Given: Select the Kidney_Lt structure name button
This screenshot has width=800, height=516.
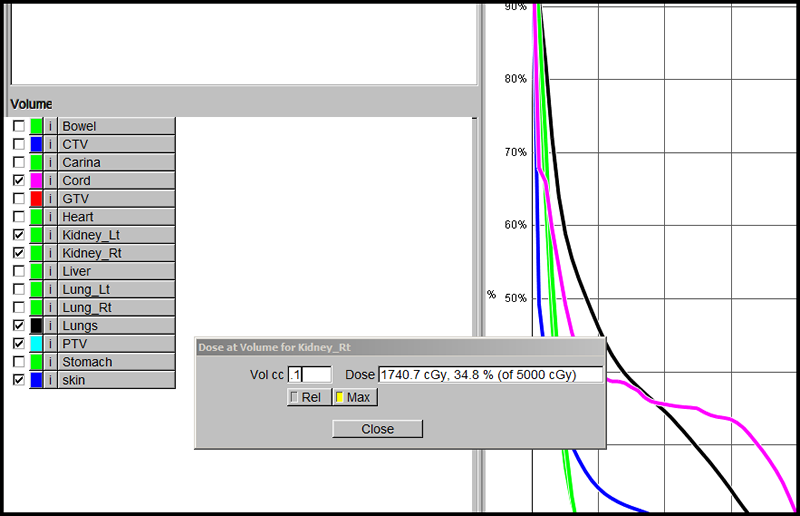Looking at the screenshot, I should click(x=116, y=235).
